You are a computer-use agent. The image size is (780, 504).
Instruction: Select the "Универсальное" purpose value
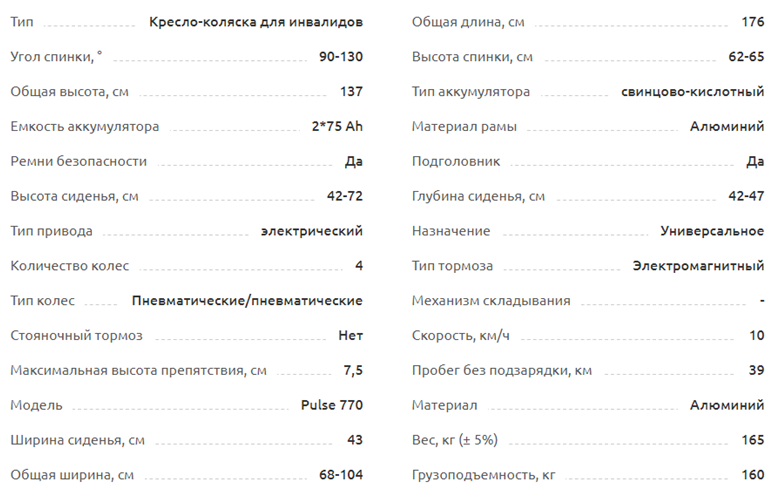[x=712, y=231]
